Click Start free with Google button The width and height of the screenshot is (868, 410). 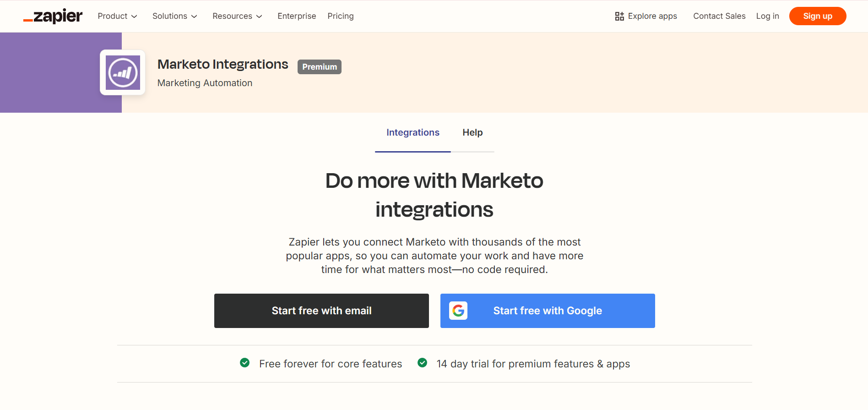[x=548, y=311]
